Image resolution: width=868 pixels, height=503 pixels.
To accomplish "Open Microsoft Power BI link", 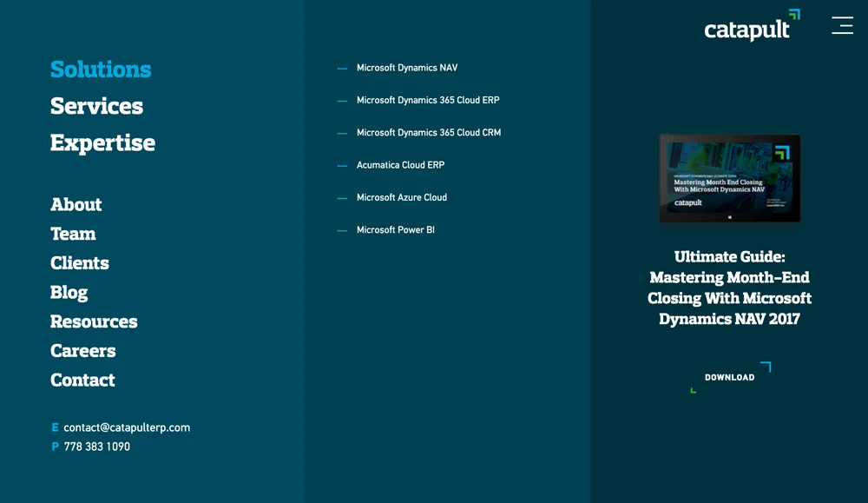I will coord(395,230).
